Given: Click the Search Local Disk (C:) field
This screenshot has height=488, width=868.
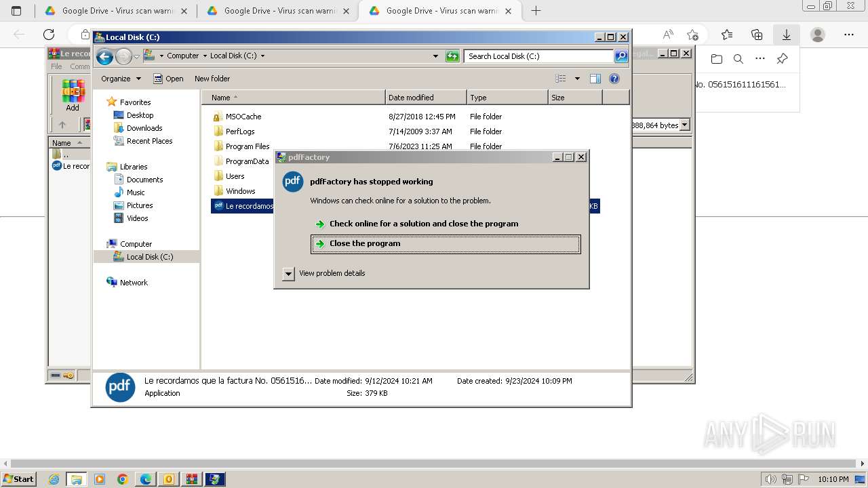Looking at the screenshot, I should click(x=539, y=56).
